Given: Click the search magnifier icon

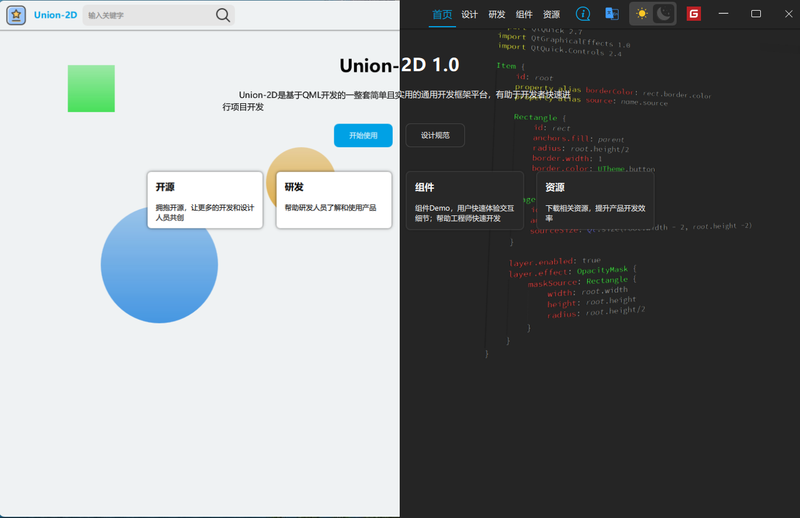Looking at the screenshot, I should tap(223, 15).
